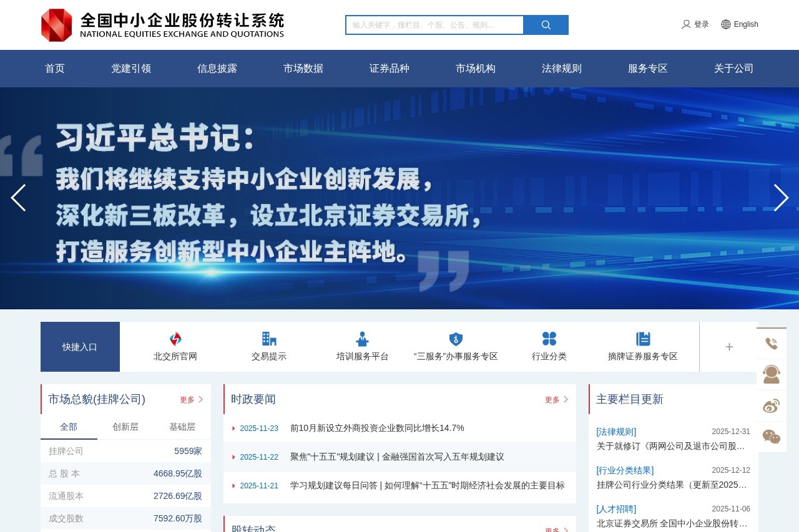The image size is (799, 532).
Task: Open the 行业分类 grid icon
Action: coord(550,339)
